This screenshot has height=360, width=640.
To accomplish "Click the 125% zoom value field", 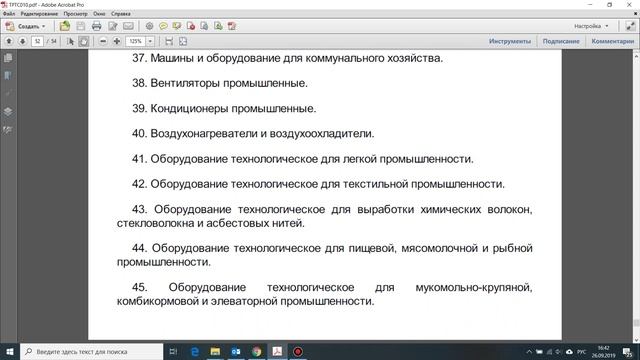I will [x=136, y=41].
